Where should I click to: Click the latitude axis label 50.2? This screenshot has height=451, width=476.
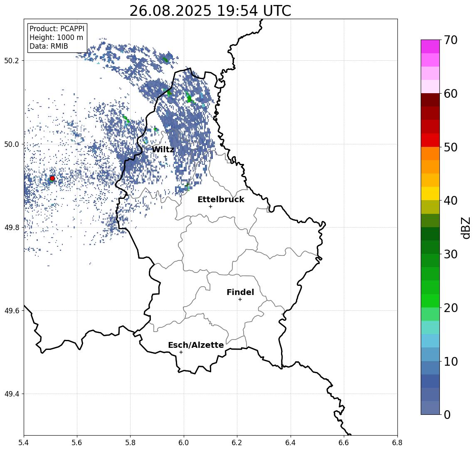[x=12, y=60]
